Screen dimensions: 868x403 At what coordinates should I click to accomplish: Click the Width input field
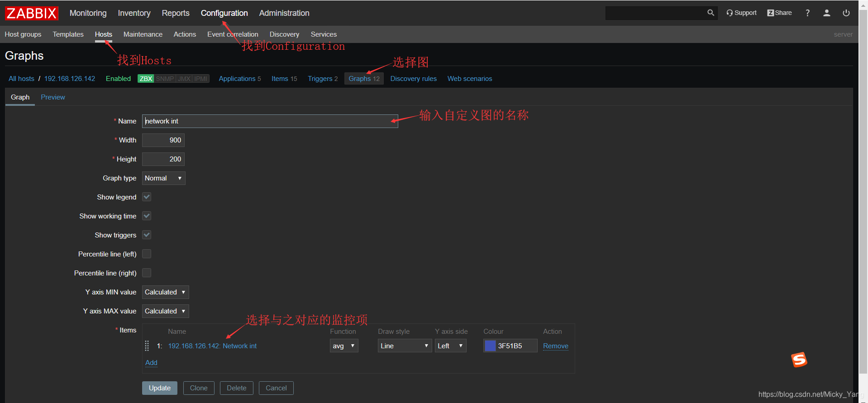(x=163, y=140)
